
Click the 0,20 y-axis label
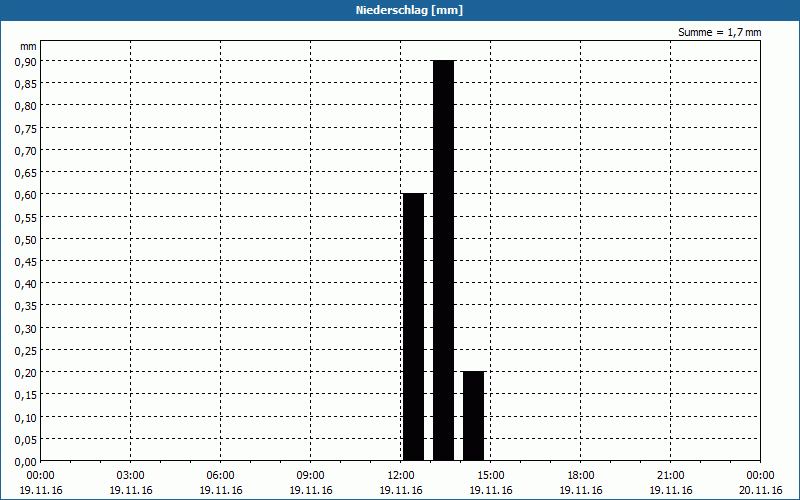coord(26,373)
